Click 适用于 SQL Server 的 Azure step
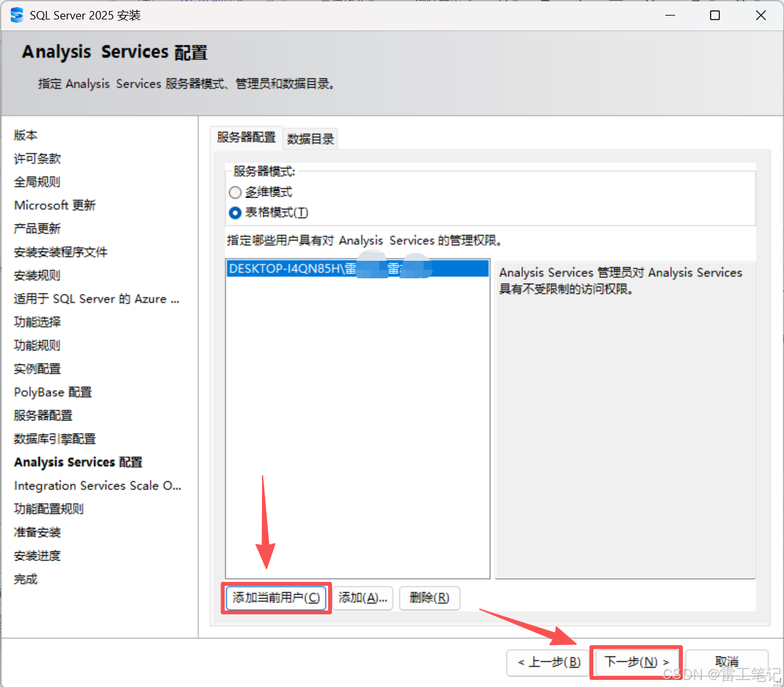This screenshot has height=687, width=784. tap(97, 298)
